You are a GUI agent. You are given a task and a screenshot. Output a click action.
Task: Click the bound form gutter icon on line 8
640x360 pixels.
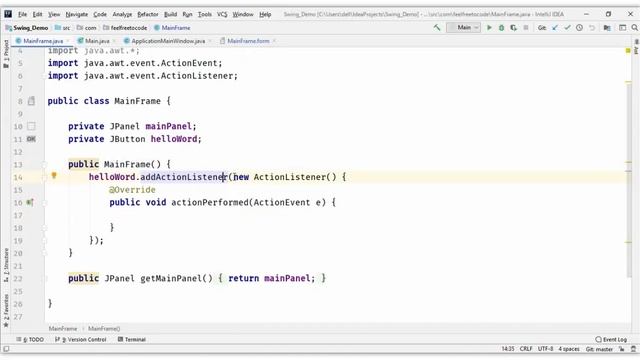31,101
